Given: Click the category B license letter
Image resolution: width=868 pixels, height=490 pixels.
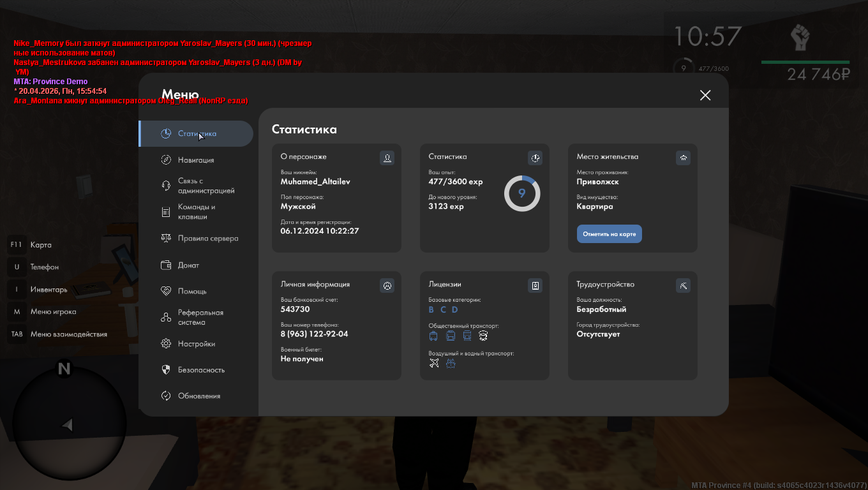Looking at the screenshot, I should [431, 310].
